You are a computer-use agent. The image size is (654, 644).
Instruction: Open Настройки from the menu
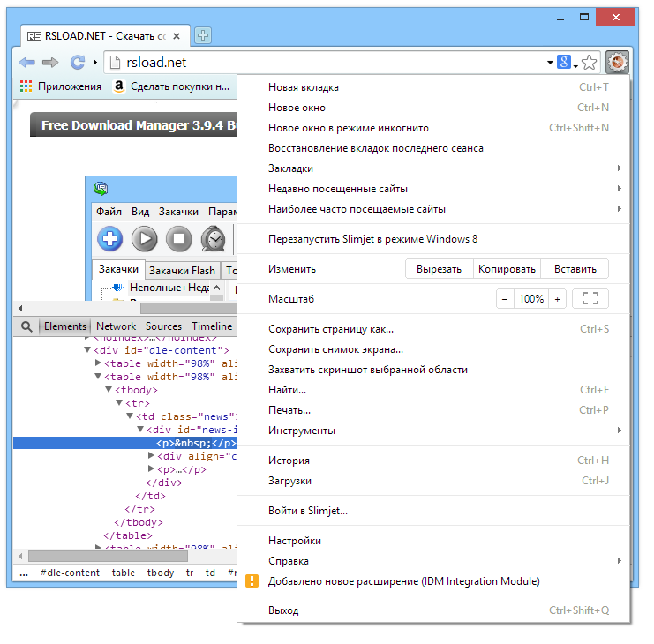(433, 541)
